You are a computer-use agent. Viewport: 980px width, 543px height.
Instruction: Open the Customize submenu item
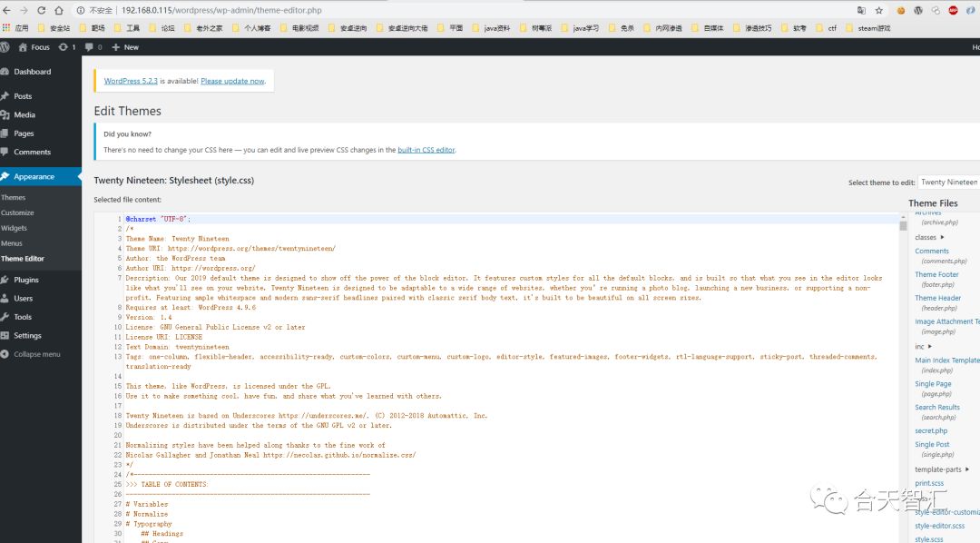17,212
